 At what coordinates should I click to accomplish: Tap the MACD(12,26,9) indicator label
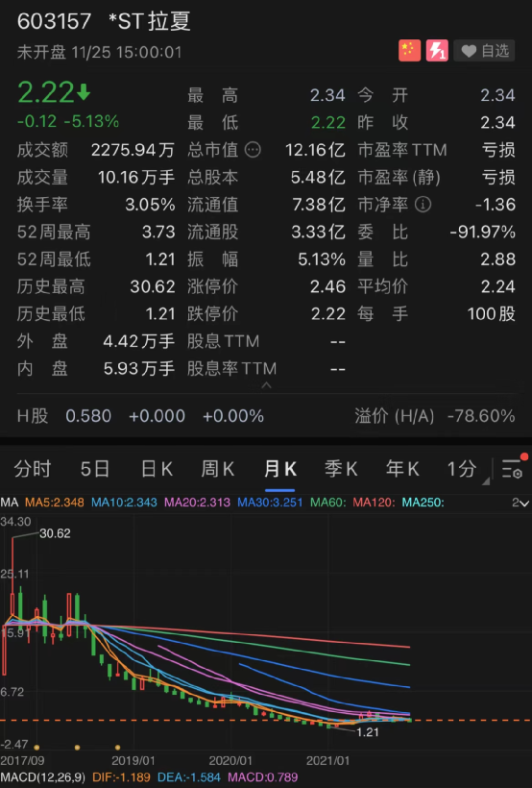click(x=42, y=777)
